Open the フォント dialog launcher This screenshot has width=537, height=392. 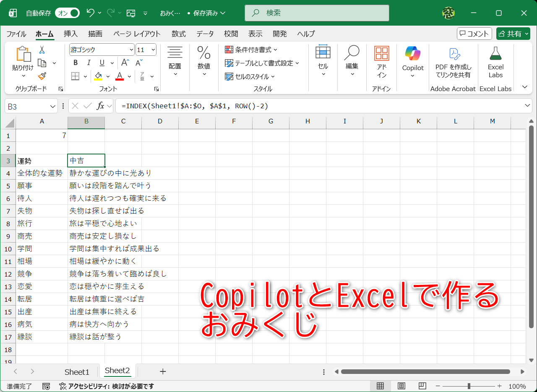(156, 89)
